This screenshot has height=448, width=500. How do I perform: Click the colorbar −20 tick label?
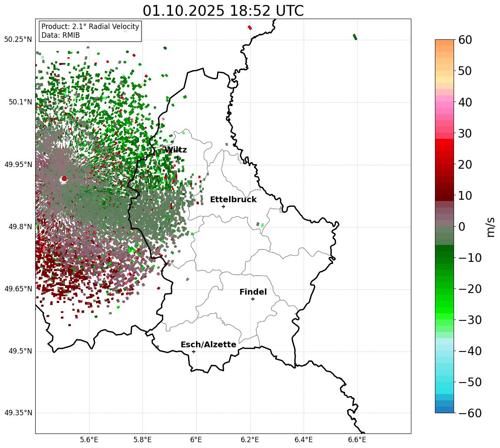(x=469, y=289)
